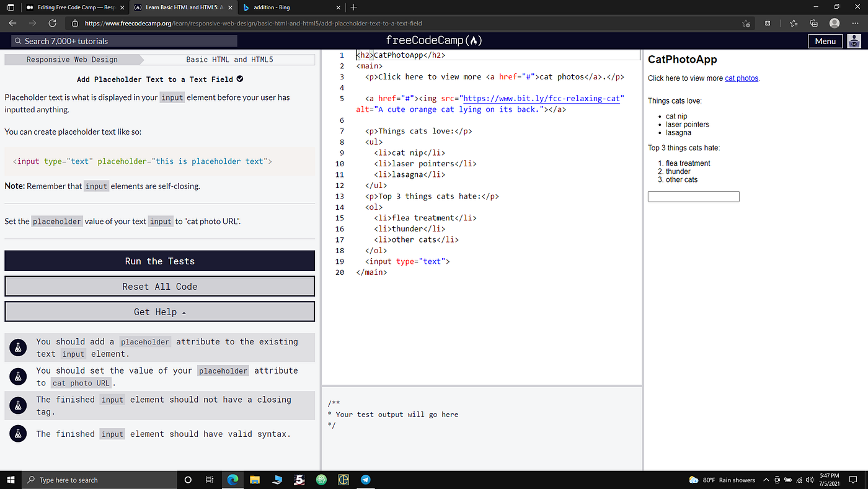Click line number 19 in editor gutter

(339, 261)
